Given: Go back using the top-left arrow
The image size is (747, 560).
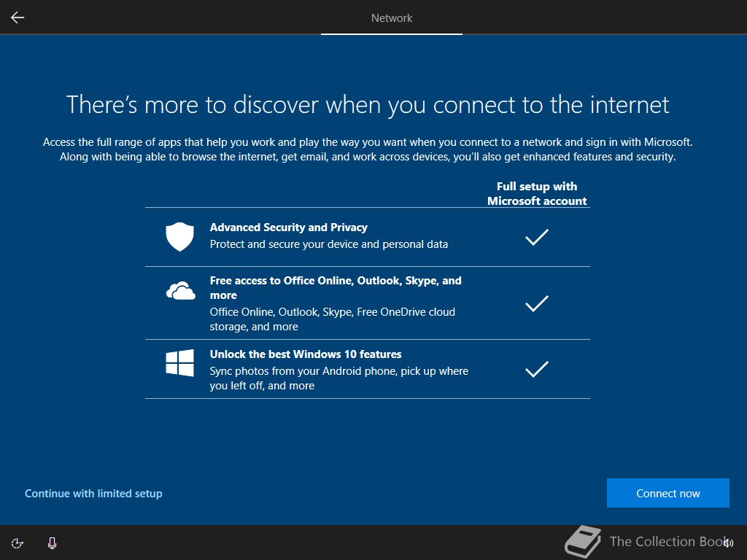Looking at the screenshot, I should 18,17.
